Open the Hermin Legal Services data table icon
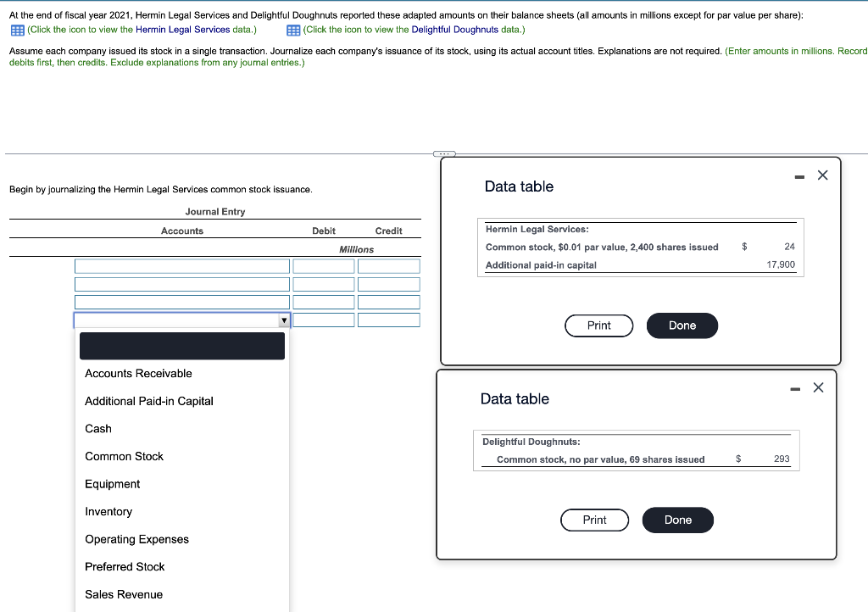The height and width of the screenshot is (612, 868). 17,30
